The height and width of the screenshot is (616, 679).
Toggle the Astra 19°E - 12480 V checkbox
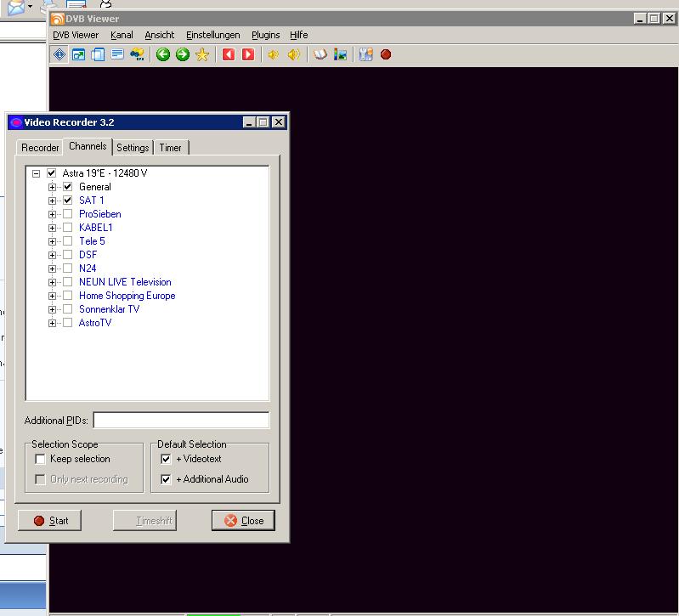(51, 173)
